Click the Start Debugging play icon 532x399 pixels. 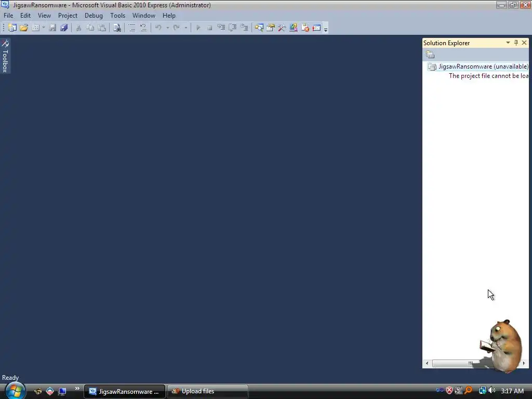pyautogui.click(x=198, y=28)
